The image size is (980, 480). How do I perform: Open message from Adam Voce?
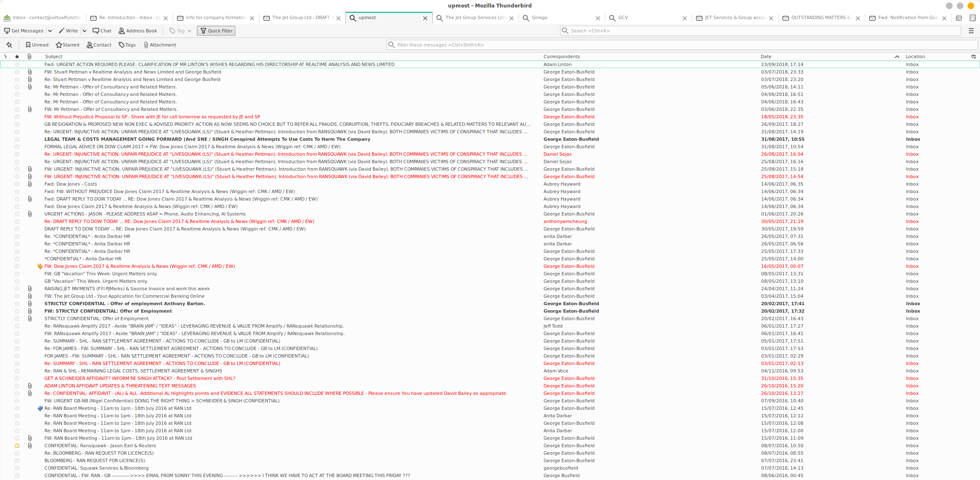pyautogui.click(x=490, y=371)
